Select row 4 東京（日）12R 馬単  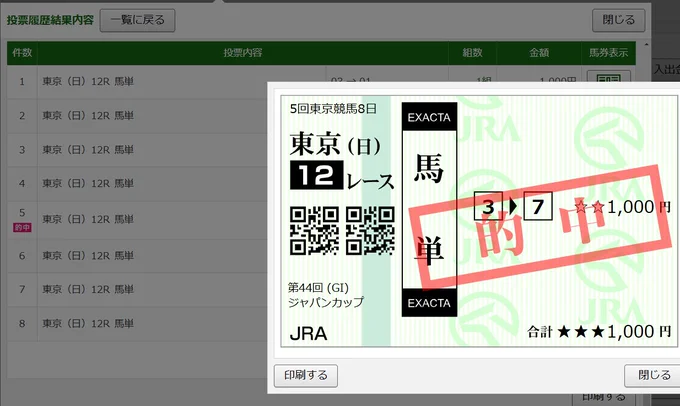click(88, 183)
